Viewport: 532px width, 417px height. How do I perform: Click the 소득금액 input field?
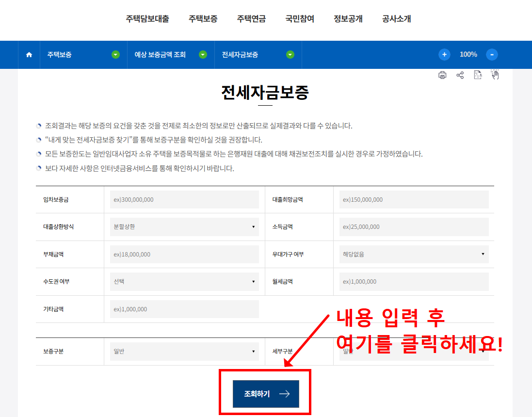(414, 226)
